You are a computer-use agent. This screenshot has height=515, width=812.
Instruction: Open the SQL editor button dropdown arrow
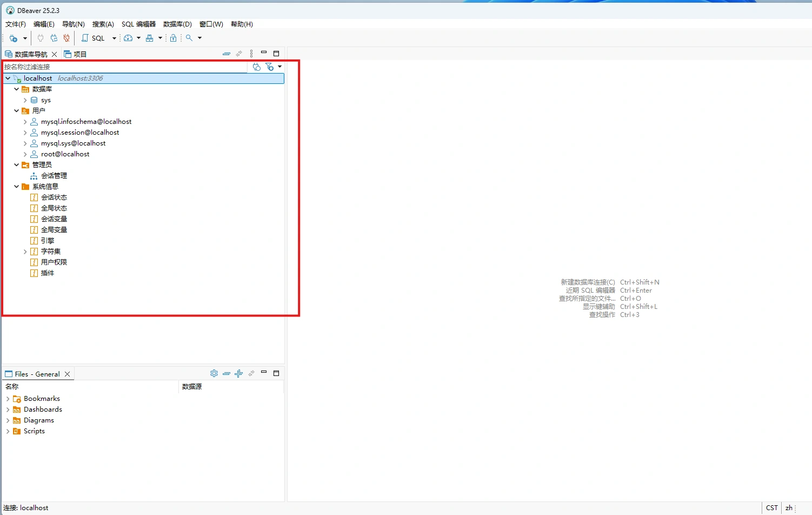pyautogui.click(x=114, y=38)
